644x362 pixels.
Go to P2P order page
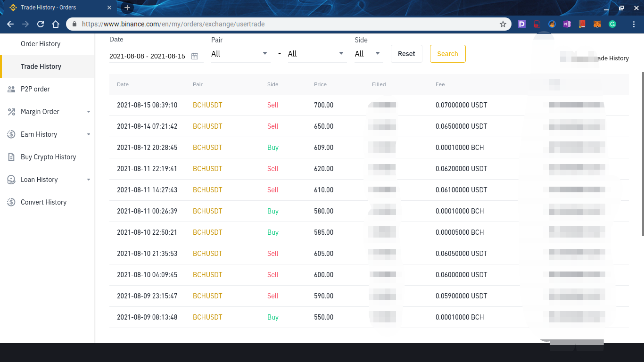click(x=35, y=89)
